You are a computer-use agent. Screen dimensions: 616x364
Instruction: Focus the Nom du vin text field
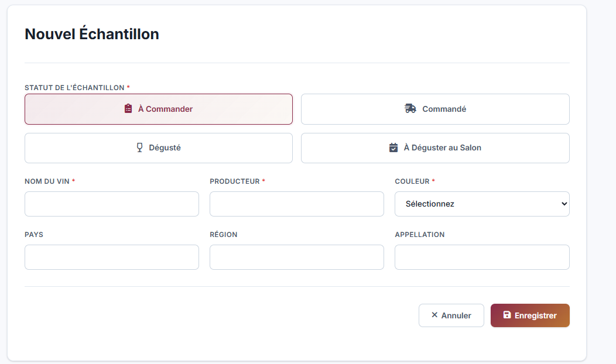111,204
